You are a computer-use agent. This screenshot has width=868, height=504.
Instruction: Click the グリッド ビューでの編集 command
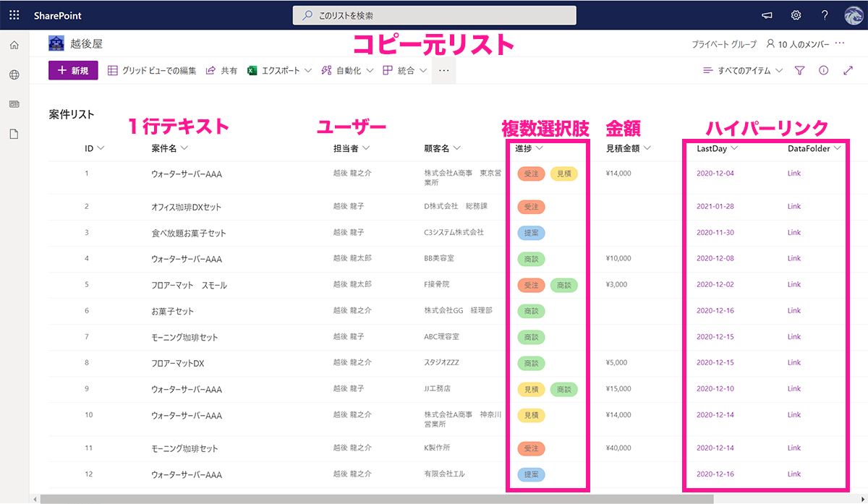coord(152,71)
